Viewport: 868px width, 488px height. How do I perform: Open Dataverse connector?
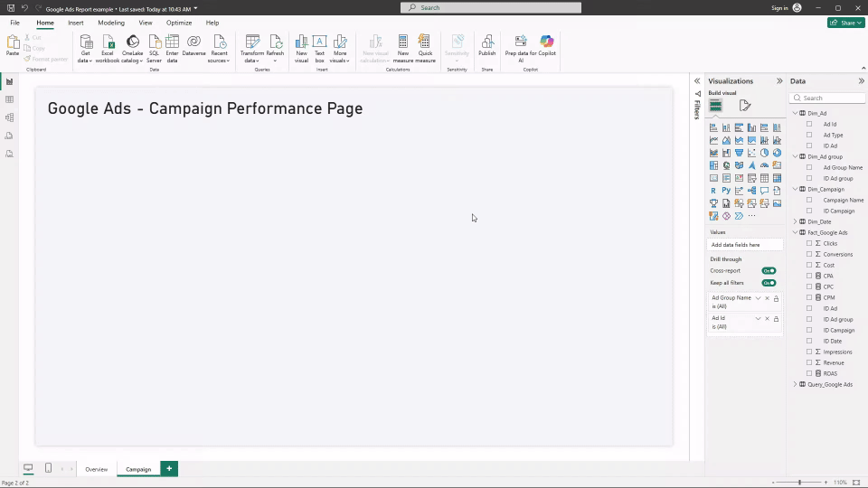(x=193, y=46)
